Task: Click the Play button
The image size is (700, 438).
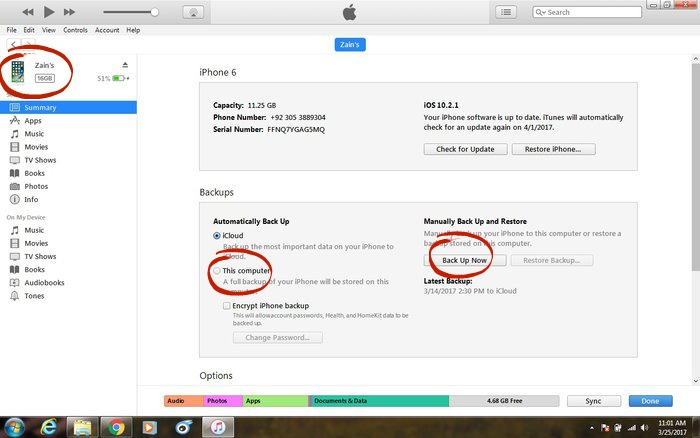Action: (49, 12)
